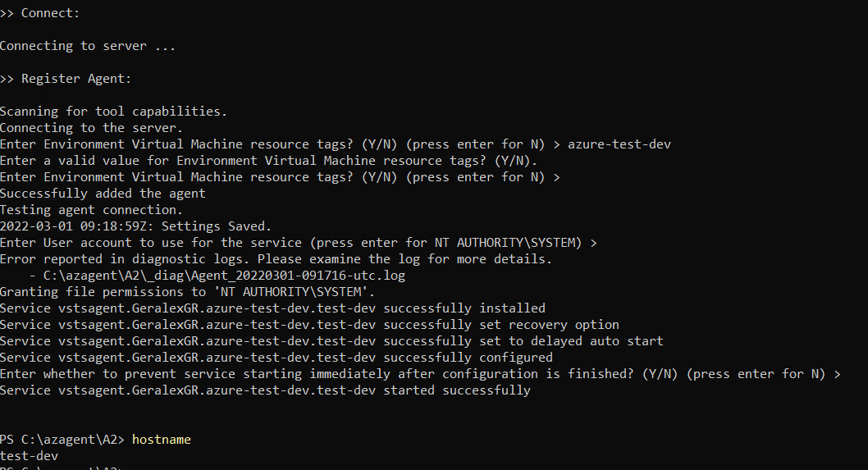Screen dimensions: 868x470
Task: Click the Agent_20220301-091716-utc.log file path
Action: (224, 276)
